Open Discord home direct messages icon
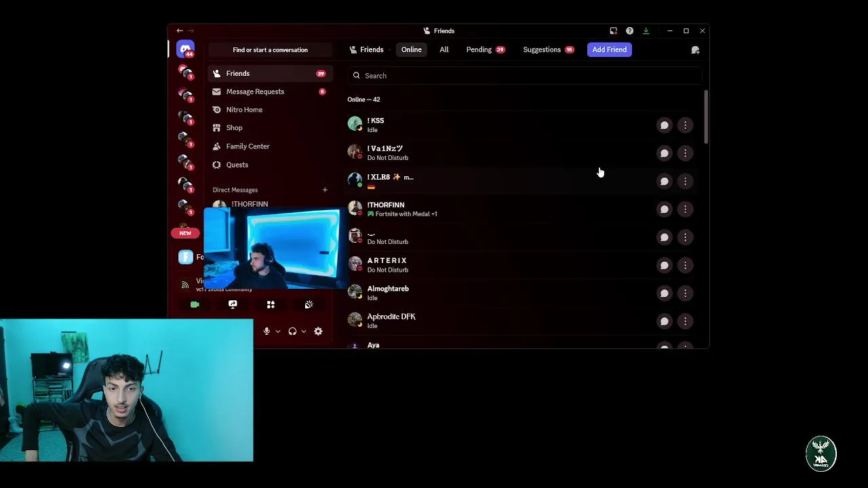Image resolution: width=868 pixels, height=488 pixels. tap(185, 49)
